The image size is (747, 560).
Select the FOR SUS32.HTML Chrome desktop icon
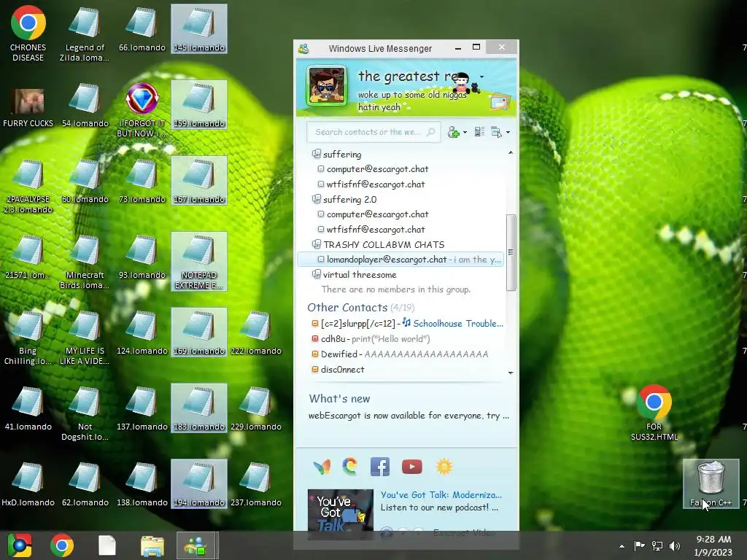click(654, 413)
